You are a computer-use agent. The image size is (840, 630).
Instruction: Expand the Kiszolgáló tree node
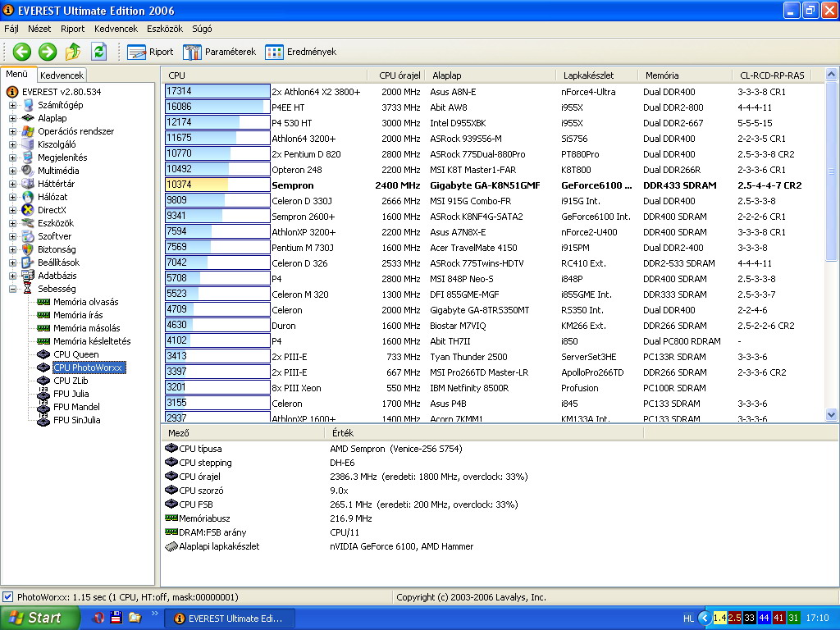click(12, 144)
